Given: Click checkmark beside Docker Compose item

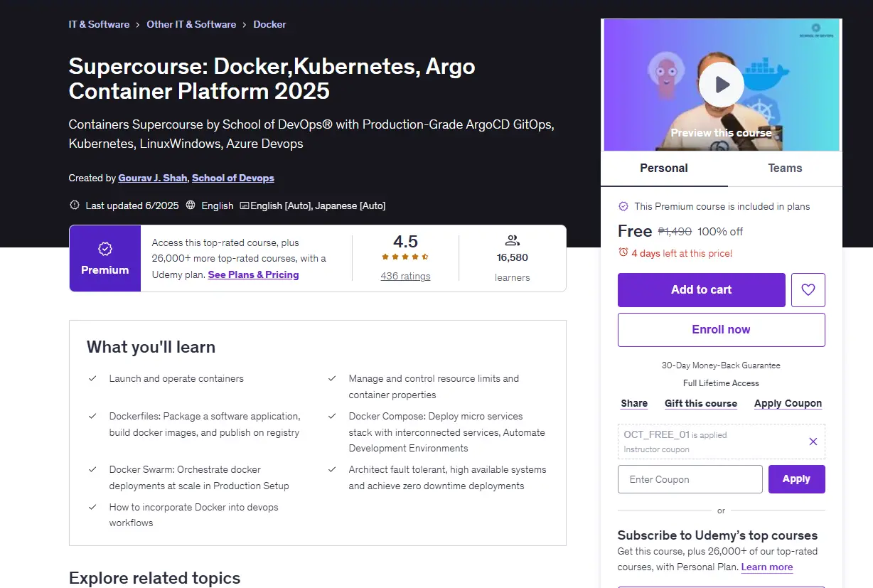Looking at the screenshot, I should coord(332,416).
